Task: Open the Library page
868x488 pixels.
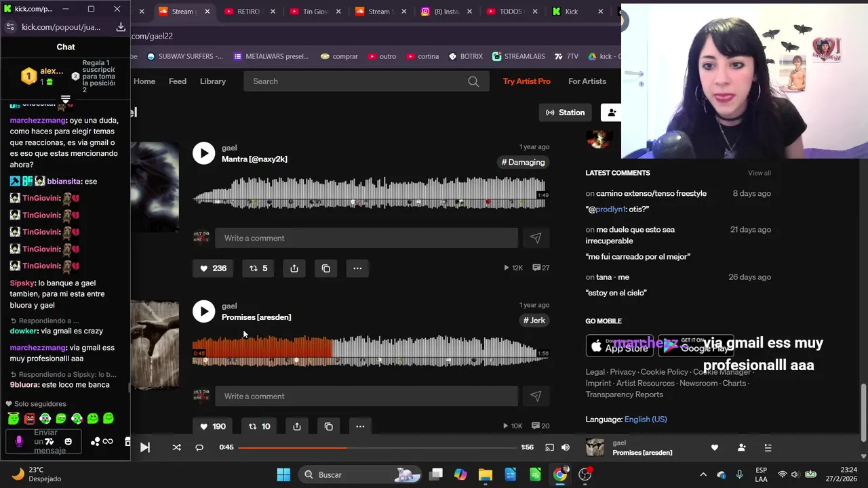Action: click(x=213, y=81)
